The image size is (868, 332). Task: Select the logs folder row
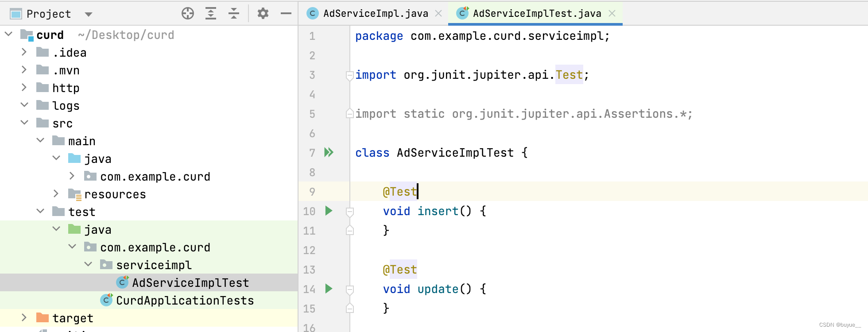pyautogui.click(x=149, y=105)
